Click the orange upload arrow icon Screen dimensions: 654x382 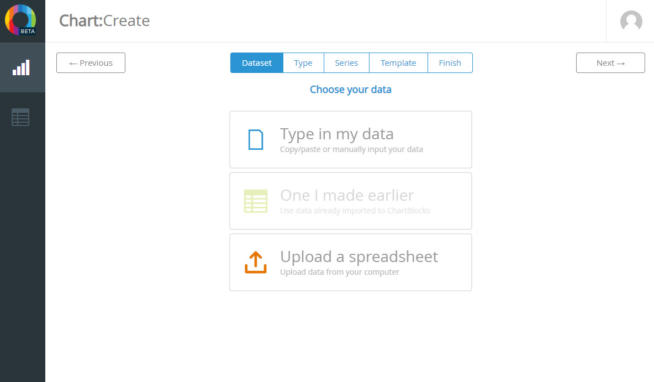pos(256,262)
